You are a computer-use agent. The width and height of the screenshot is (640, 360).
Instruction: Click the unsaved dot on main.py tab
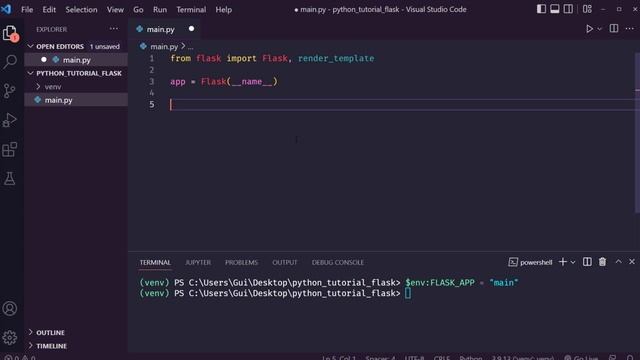pos(191,29)
